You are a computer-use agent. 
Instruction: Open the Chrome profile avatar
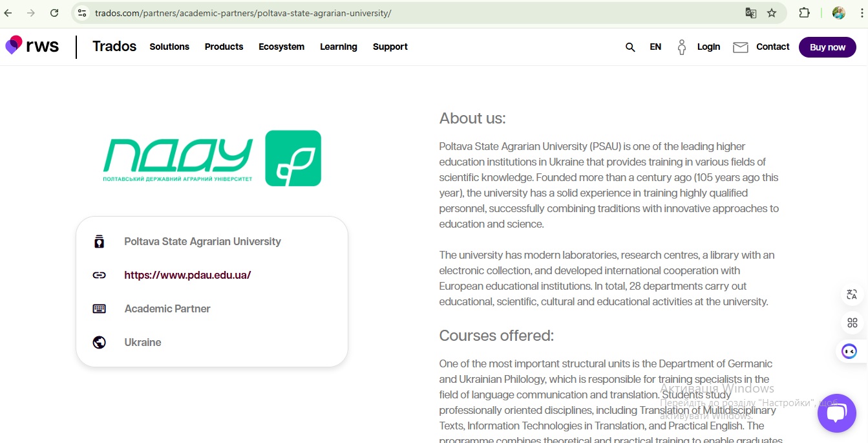(x=839, y=13)
